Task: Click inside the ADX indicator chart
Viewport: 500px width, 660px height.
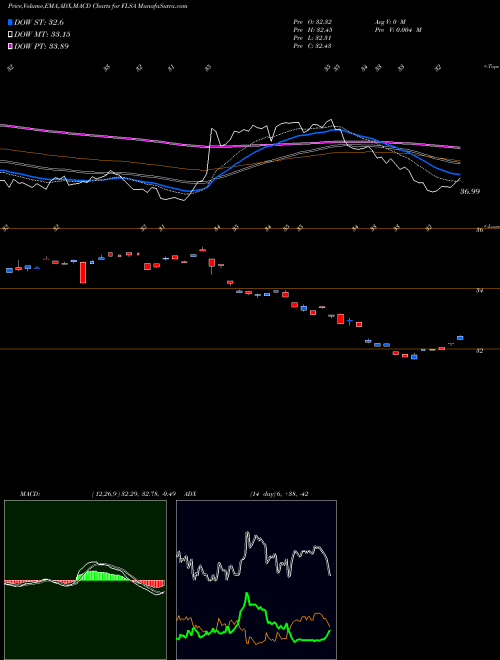Action: point(256,580)
